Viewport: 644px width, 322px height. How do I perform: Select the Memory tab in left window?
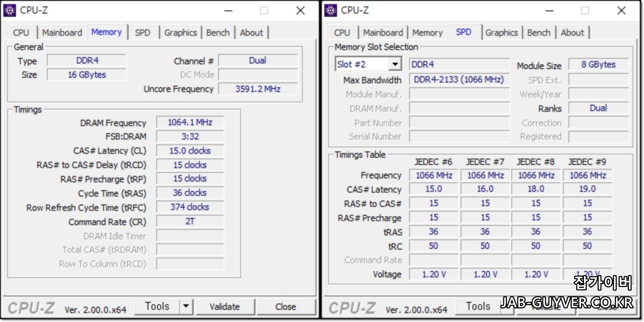click(107, 32)
